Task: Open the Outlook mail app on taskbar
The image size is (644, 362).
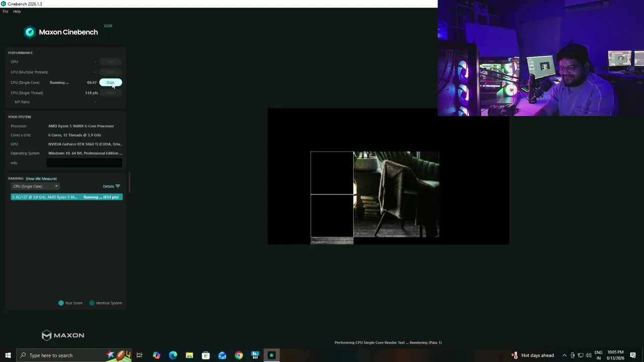Action: (x=222, y=355)
